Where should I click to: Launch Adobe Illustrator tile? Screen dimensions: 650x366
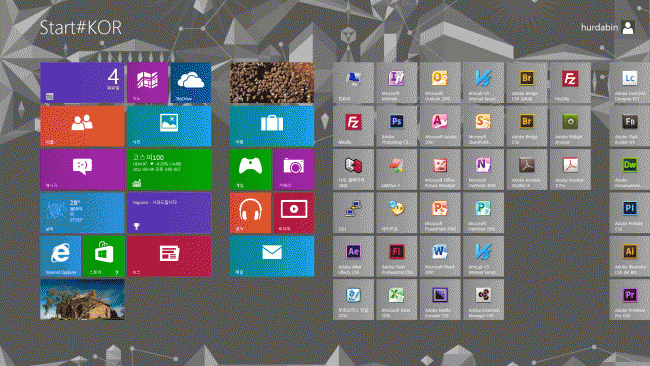click(630, 256)
